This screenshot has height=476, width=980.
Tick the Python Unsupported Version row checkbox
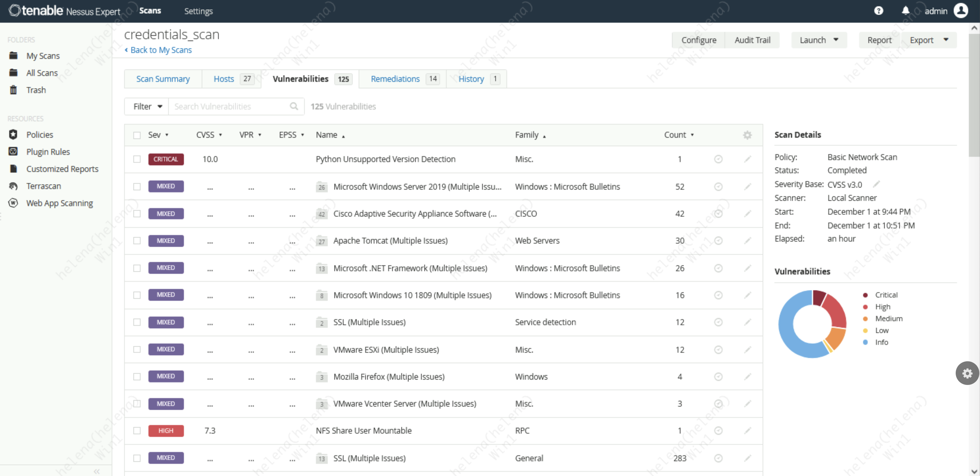click(x=137, y=159)
